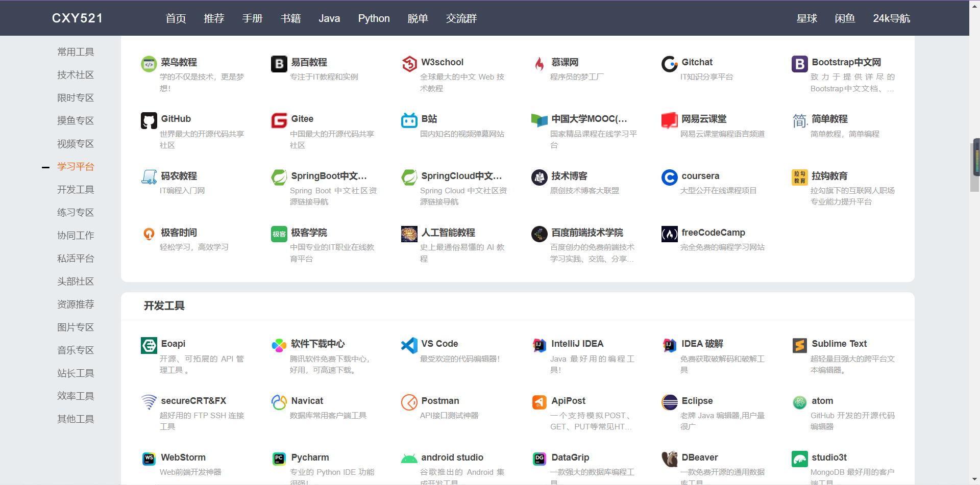Select 脱单 in the top menu
This screenshot has width=980, height=485.
click(418, 18)
